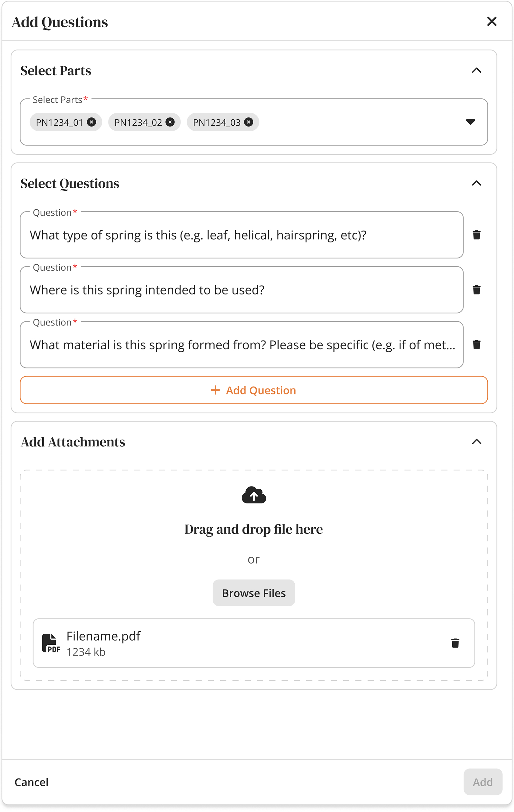The image size is (514, 812).
Task: Delete the spring type question
Action: (x=476, y=235)
